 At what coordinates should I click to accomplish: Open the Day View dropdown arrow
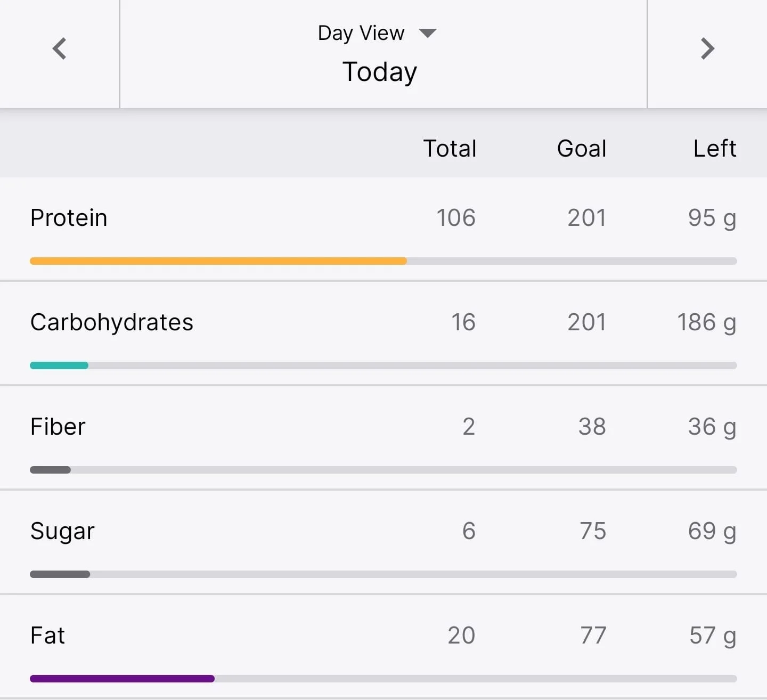pyautogui.click(x=428, y=34)
